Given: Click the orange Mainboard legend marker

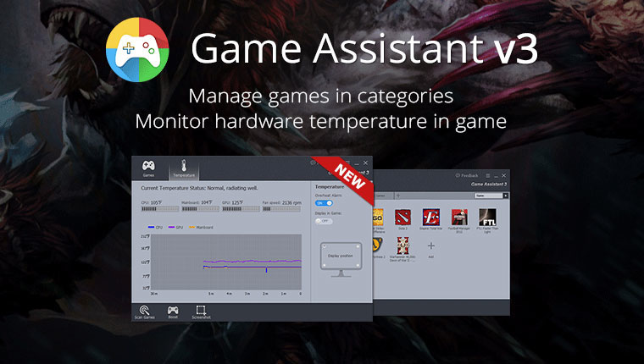Looking at the screenshot, I should 192,227.
